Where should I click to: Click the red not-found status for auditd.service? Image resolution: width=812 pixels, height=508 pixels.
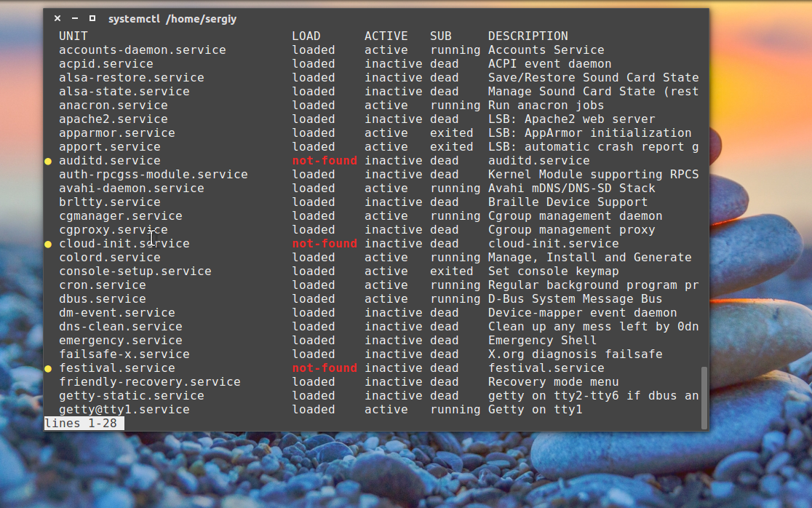pyautogui.click(x=325, y=161)
